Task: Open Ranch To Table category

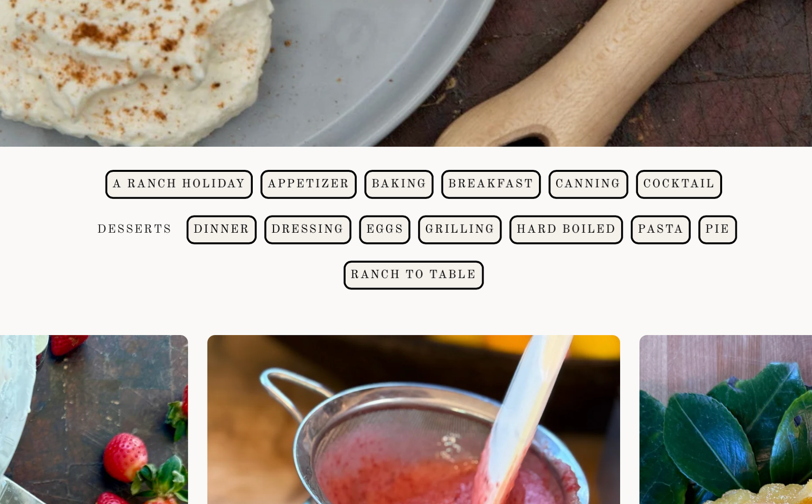Action: [414, 275]
